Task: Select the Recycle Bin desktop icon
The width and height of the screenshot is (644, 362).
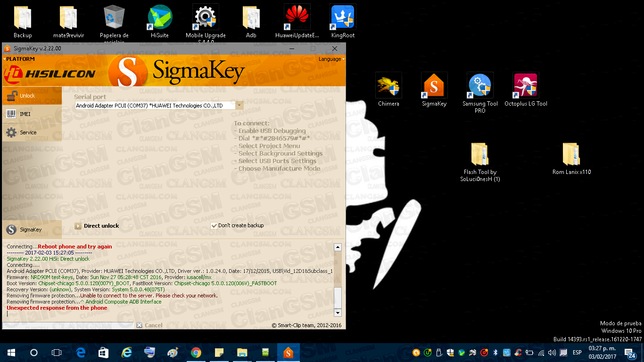Action: (x=114, y=23)
